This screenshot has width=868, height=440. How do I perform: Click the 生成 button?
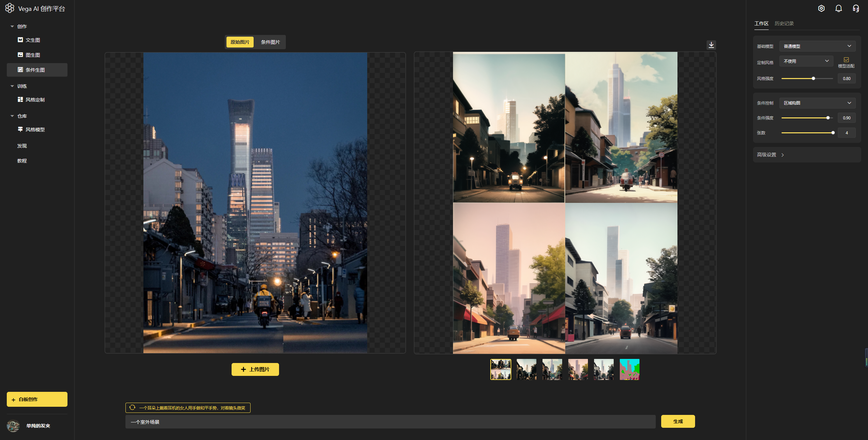[x=678, y=421]
